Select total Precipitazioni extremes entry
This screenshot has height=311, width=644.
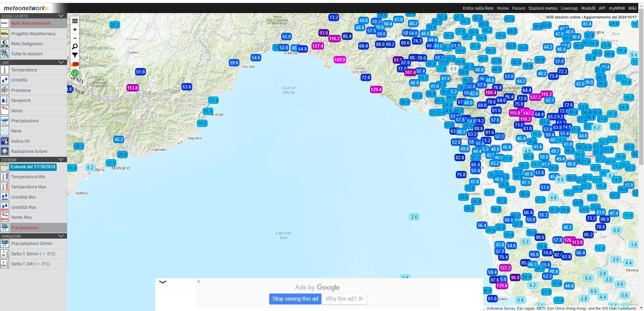[34, 228]
